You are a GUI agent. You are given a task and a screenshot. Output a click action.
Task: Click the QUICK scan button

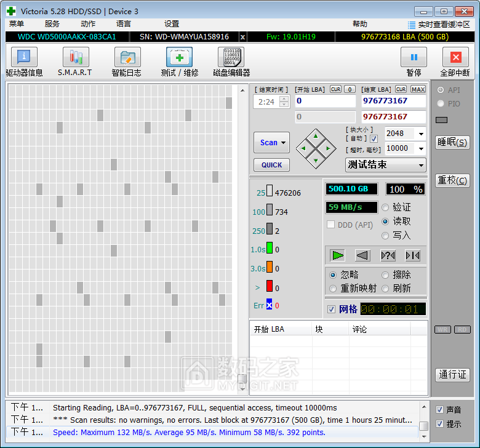[x=271, y=165]
